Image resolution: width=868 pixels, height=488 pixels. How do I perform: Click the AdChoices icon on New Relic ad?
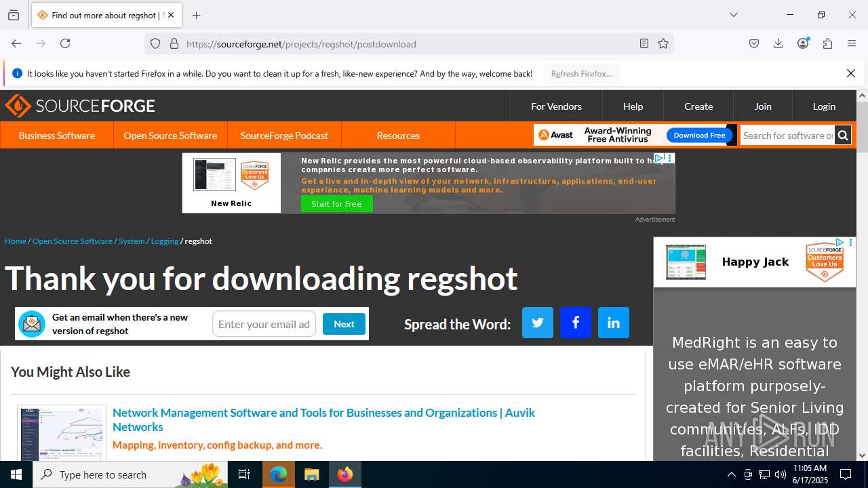[x=658, y=158]
